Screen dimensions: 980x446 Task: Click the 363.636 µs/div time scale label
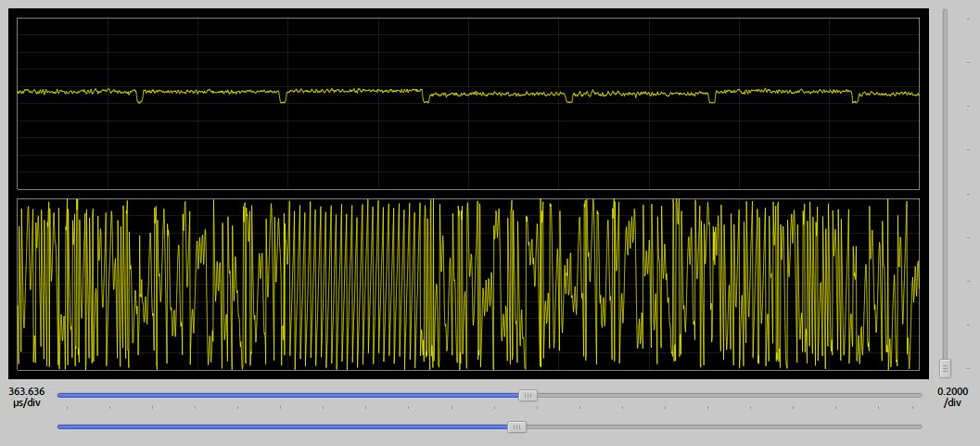click(27, 397)
